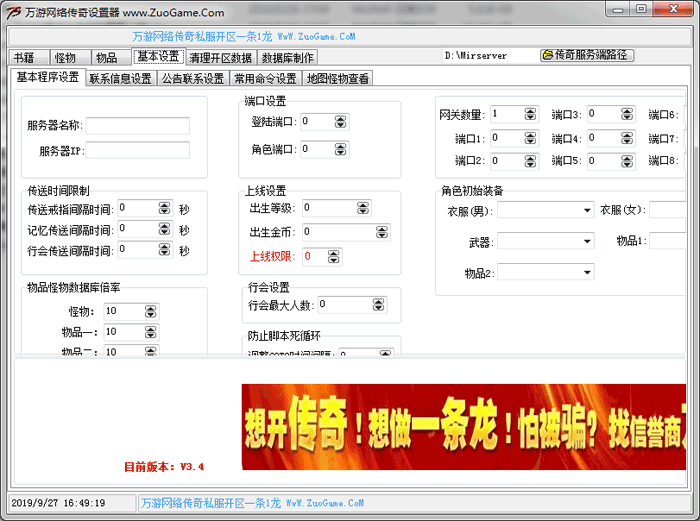Image resolution: width=700 pixels, height=521 pixels.
Task: Click the 服务器名称 text field
Action: point(138,126)
